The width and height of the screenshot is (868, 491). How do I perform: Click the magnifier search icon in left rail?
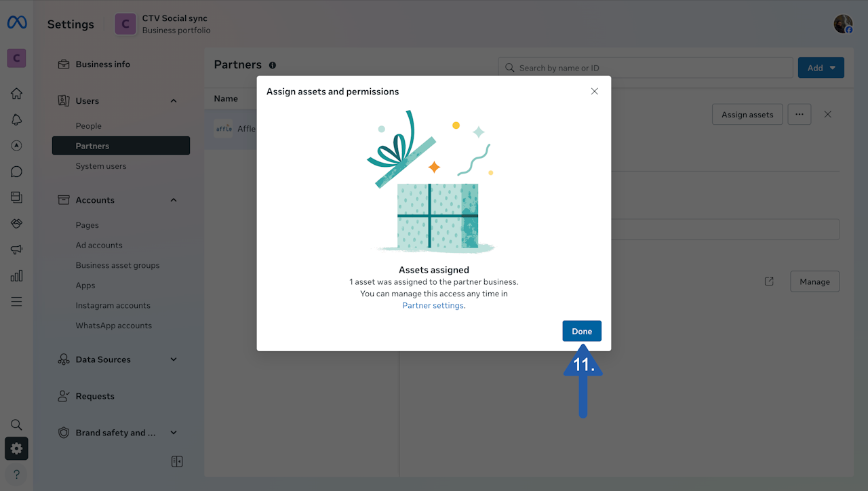pyautogui.click(x=17, y=425)
